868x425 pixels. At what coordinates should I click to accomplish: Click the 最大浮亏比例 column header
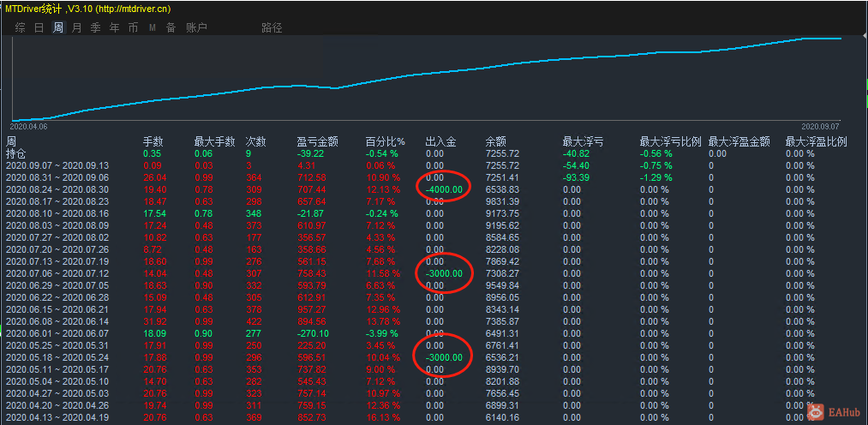[671, 141]
